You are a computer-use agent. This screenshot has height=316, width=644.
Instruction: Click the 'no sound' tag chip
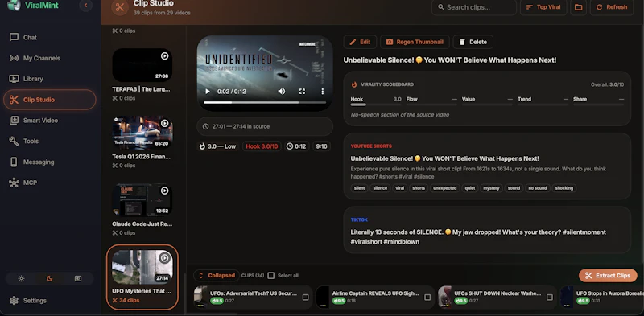(537, 188)
